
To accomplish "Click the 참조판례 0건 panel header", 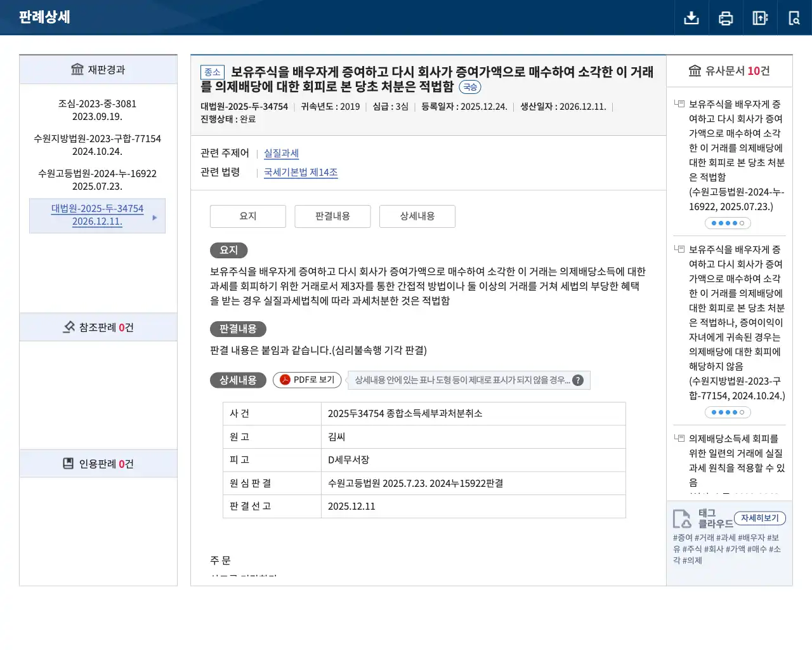I will pyautogui.click(x=98, y=327).
